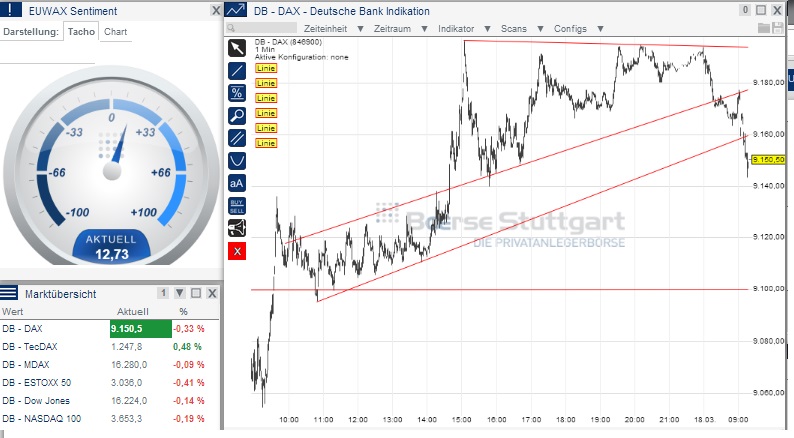Click the -100 mark on the gauge
Screen dimensions: 794x438
pyautogui.click(x=77, y=212)
